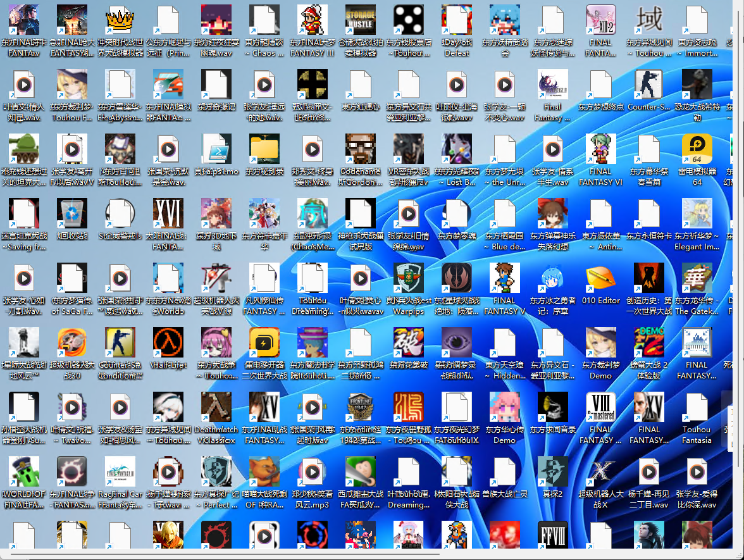Image resolution: width=744 pixels, height=560 pixels.
Task: Launch 超级机器人大战X shortcut
Action: click(601, 472)
